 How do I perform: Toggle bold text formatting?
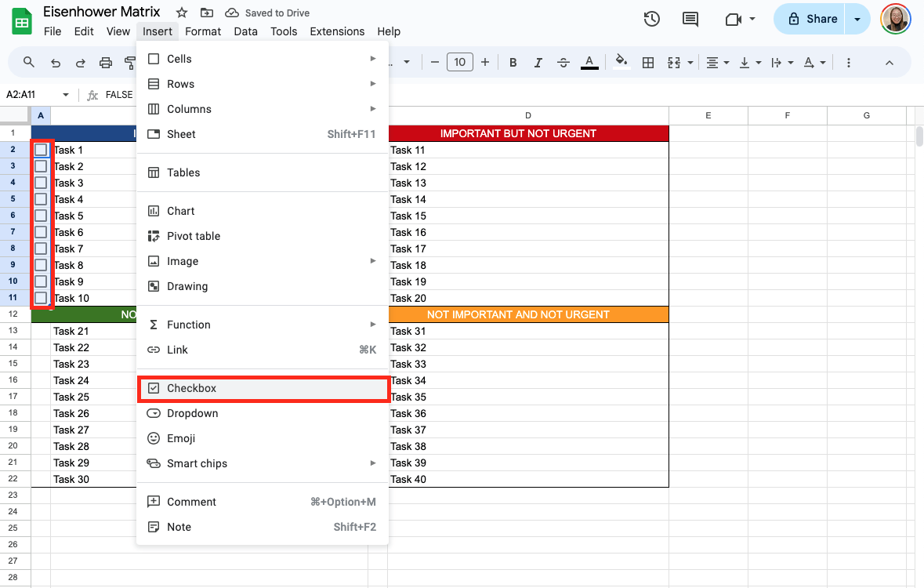tap(513, 63)
